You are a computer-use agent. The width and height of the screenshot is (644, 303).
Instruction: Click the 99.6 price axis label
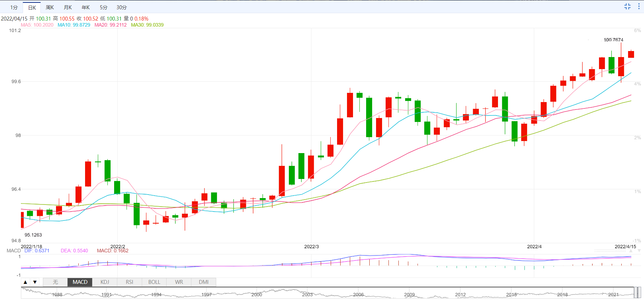coord(16,82)
